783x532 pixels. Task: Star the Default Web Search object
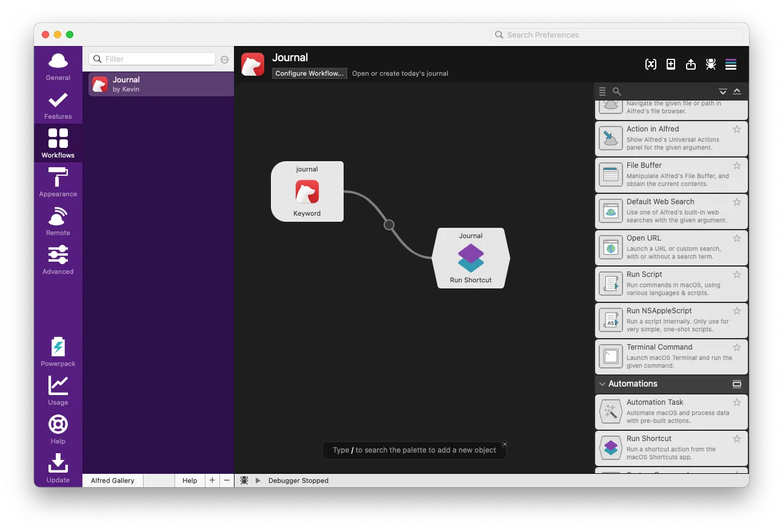[737, 202]
